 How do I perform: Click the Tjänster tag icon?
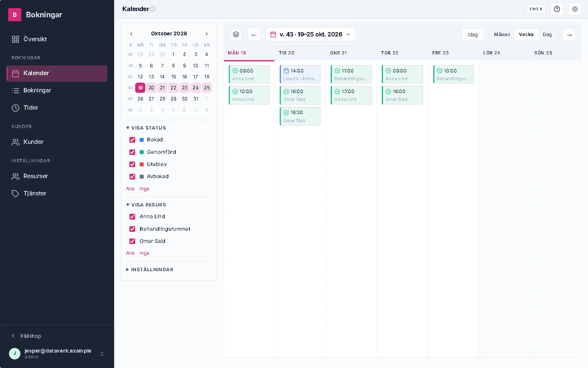[x=15, y=194]
